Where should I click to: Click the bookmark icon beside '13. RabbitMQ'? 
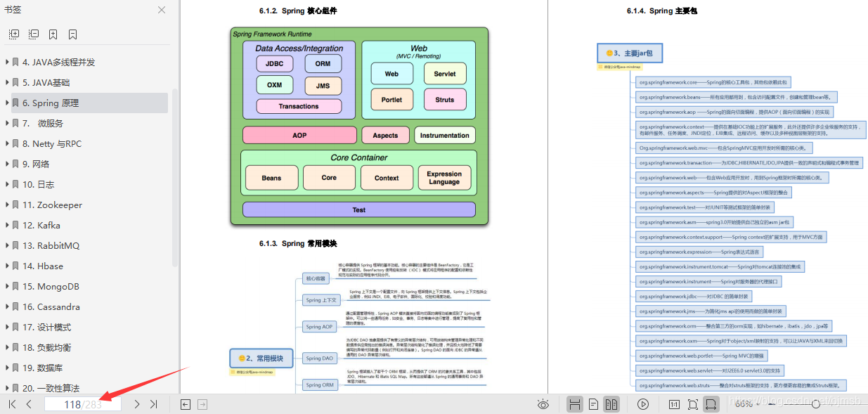[x=16, y=245]
